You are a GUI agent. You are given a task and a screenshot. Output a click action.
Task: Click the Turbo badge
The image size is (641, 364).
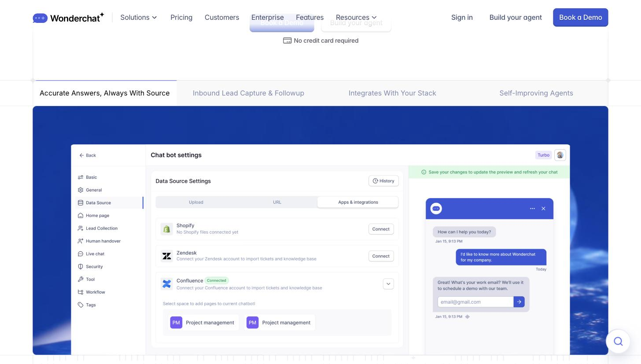point(543,155)
